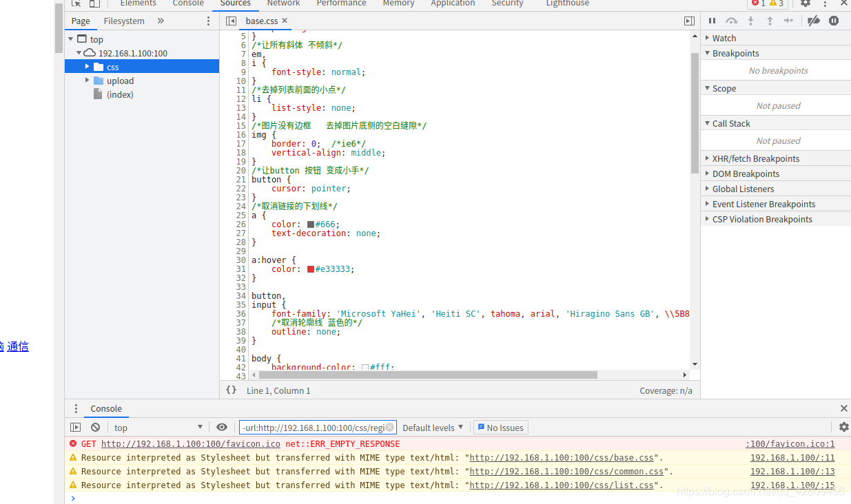Open the Memory panel tab

(x=398, y=3)
